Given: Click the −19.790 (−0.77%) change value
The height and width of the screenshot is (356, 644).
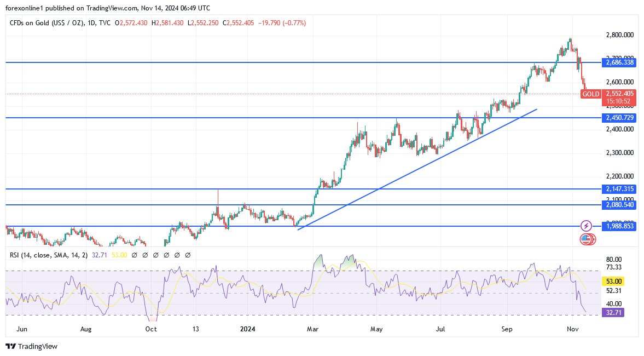Looking at the screenshot, I should tap(282, 23).
